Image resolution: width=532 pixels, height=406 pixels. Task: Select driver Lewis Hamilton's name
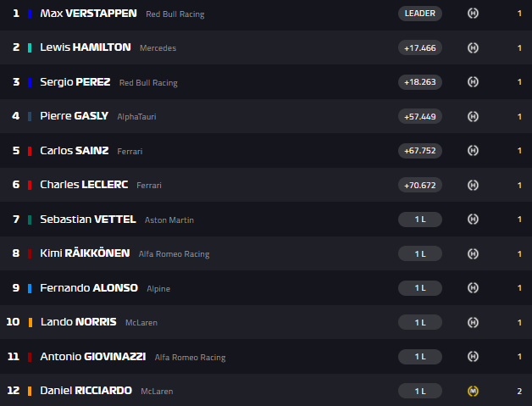click(85, 47)
